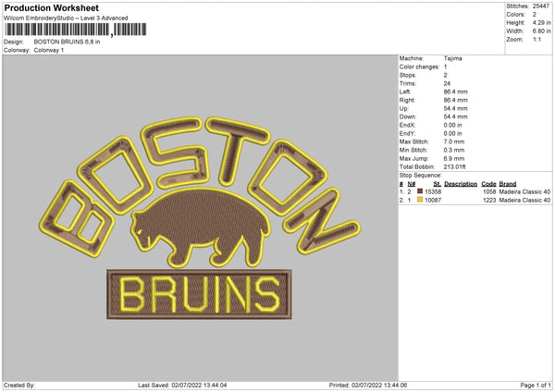Click the 'Created By:' footer label
The image size is (555, 392).
19,385
